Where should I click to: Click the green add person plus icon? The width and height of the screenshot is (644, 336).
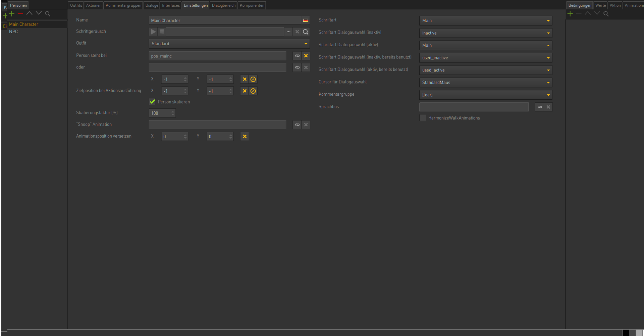coord(12,14)
